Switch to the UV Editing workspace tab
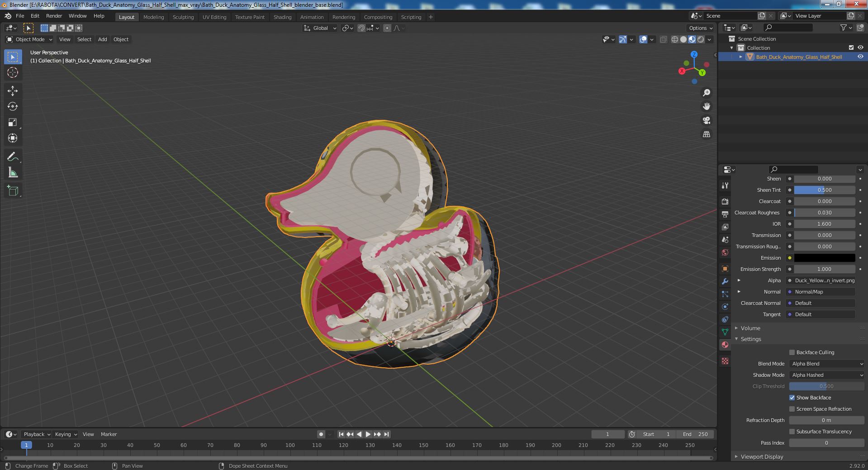 [x=214, y=17]
